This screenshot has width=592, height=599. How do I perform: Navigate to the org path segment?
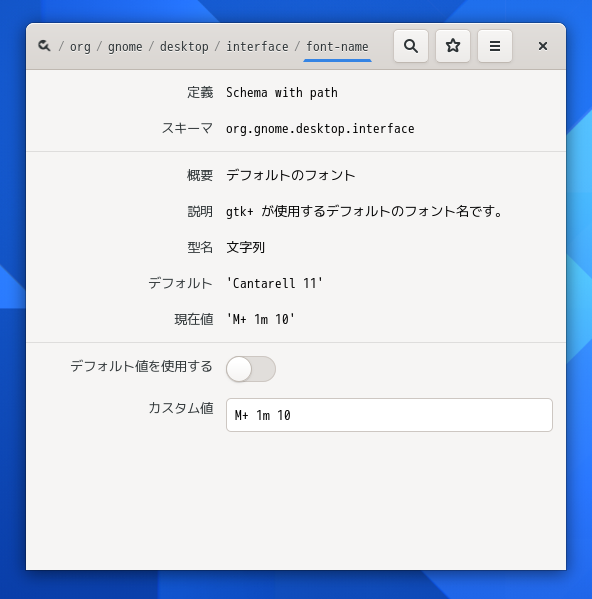coord(80,47)
